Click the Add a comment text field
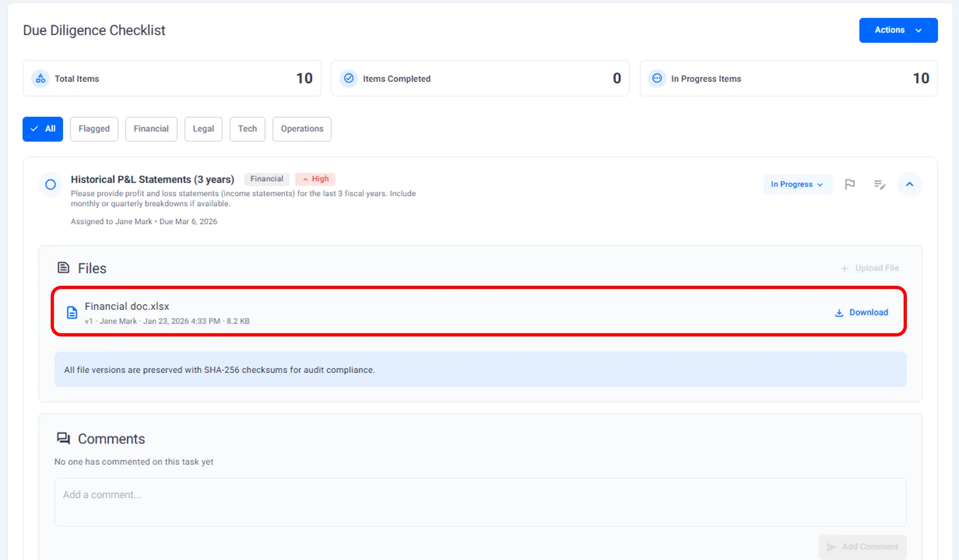Viewport: 959px width, 560px height. 480,502
